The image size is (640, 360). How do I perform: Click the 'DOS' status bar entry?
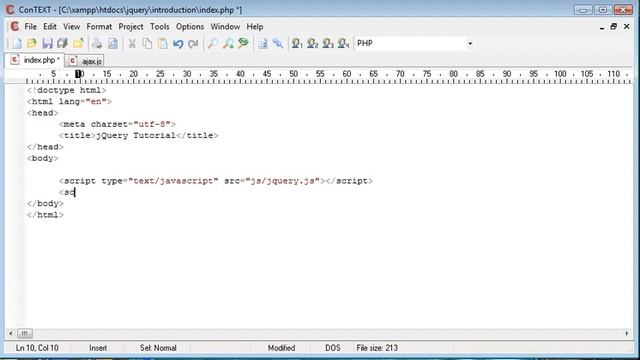[x=333, y=348]
